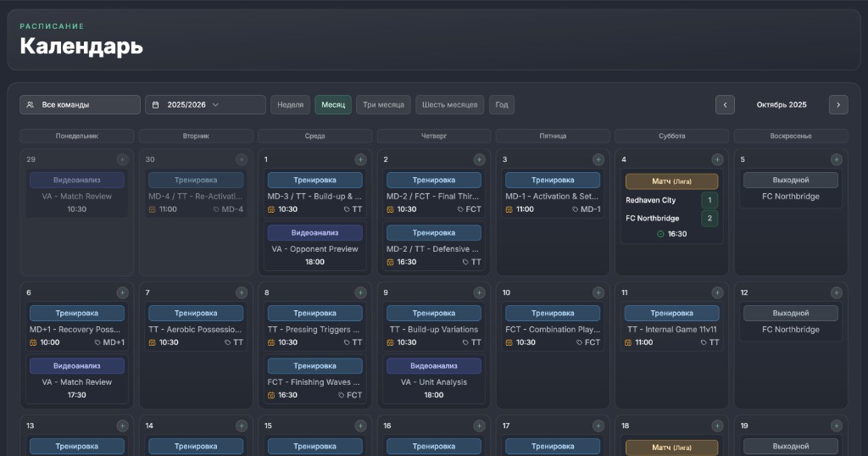This screenshot has width=868, height=456.
Task: Add event on Saturday October 4
Action: (717, 159)
